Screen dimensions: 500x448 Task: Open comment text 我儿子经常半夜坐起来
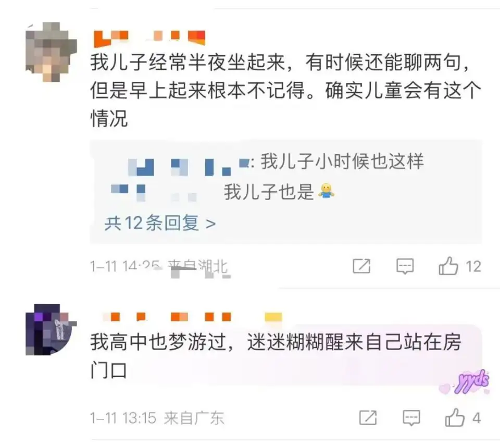tap(188, 62)
